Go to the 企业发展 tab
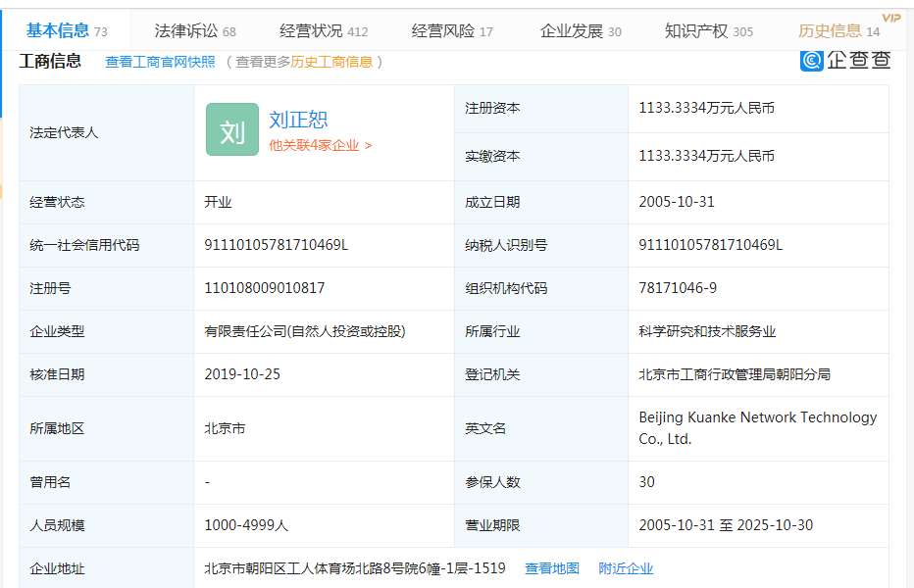The image size is (914, 588). [581, 31]
